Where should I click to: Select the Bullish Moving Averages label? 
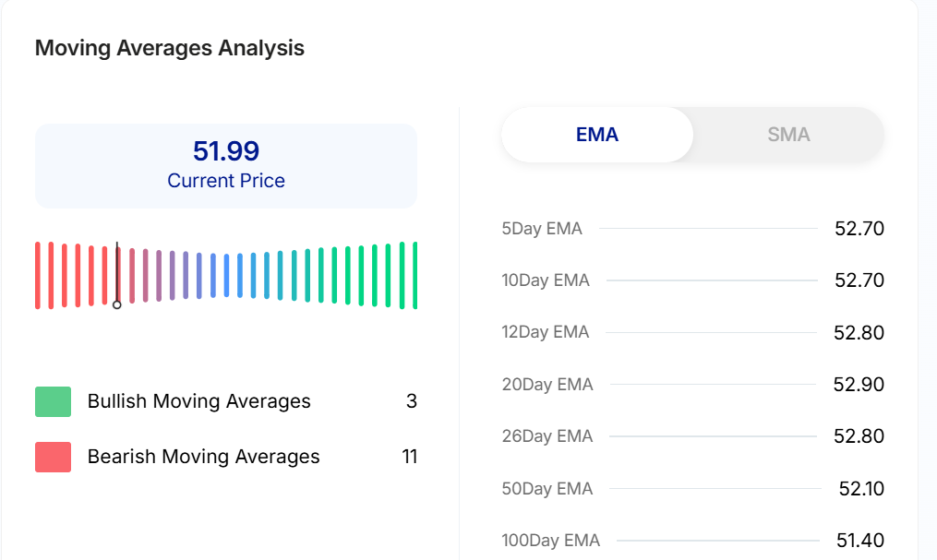click(x=198, y=401)
